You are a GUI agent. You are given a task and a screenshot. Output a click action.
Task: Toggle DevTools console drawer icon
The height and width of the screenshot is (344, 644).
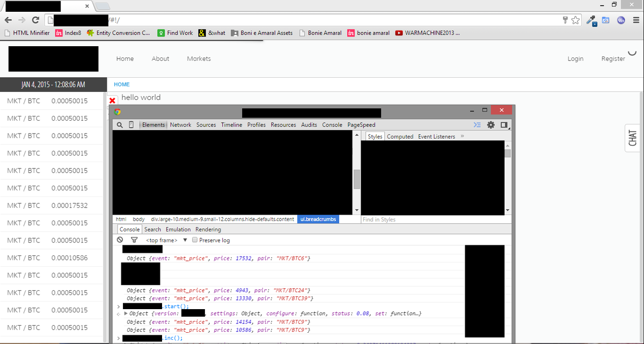coord(477,125)
